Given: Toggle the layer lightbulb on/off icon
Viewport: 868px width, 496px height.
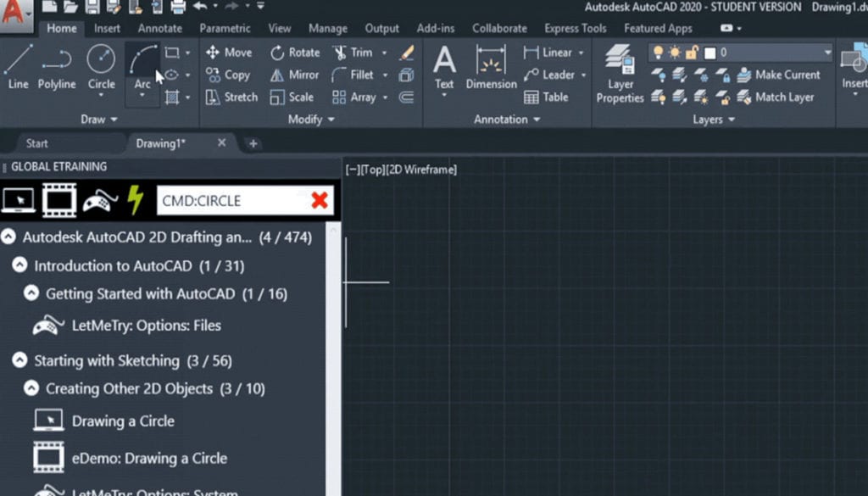Looking at the screenshot, I should (659, 53).
